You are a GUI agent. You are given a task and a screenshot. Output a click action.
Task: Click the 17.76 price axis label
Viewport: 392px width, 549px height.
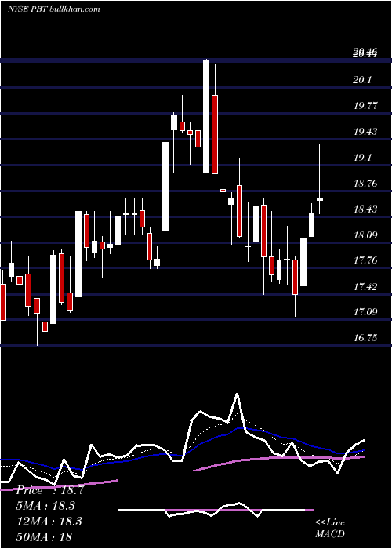365,260
